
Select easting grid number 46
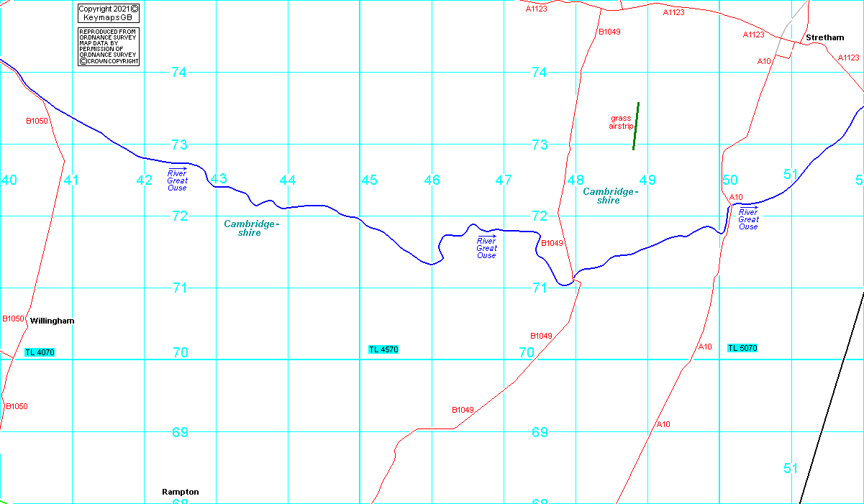pos(432,180)
